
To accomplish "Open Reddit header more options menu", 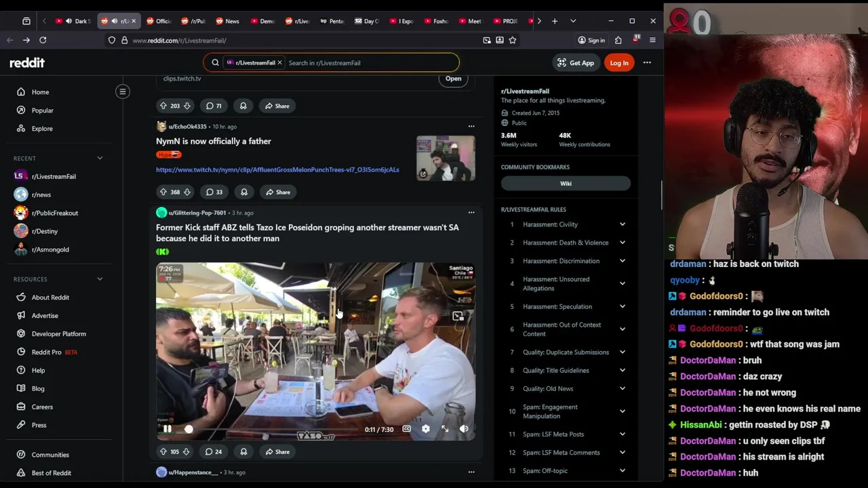I will 647,62.
